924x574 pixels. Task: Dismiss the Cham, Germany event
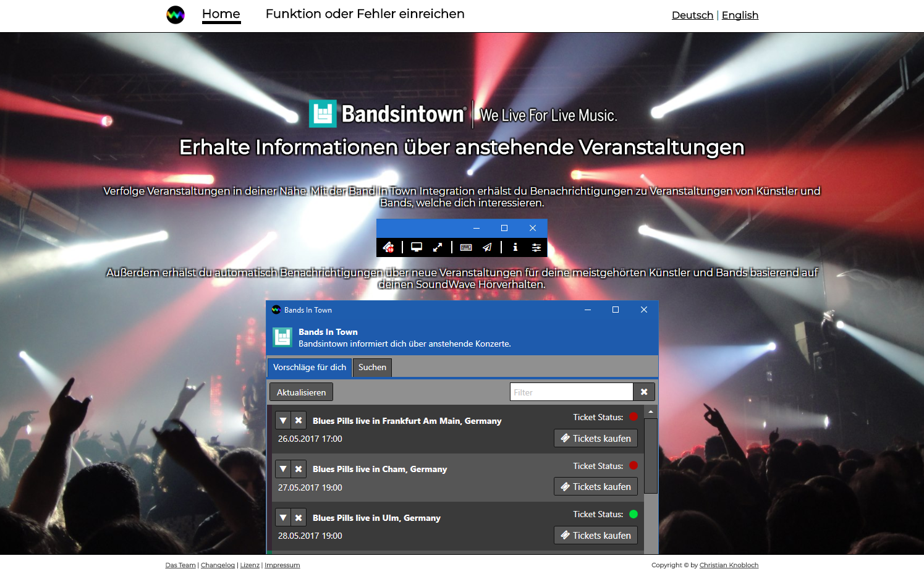[299, 469]
